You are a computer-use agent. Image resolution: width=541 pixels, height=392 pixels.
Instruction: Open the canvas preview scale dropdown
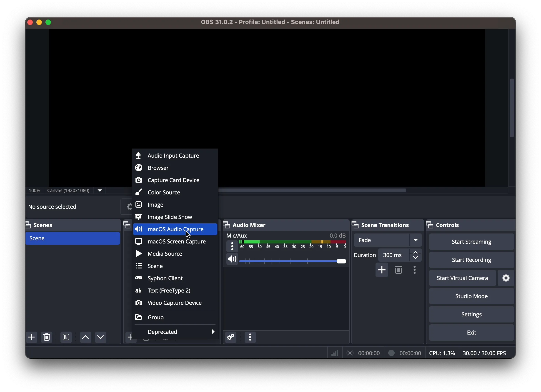tap(100, 190)
